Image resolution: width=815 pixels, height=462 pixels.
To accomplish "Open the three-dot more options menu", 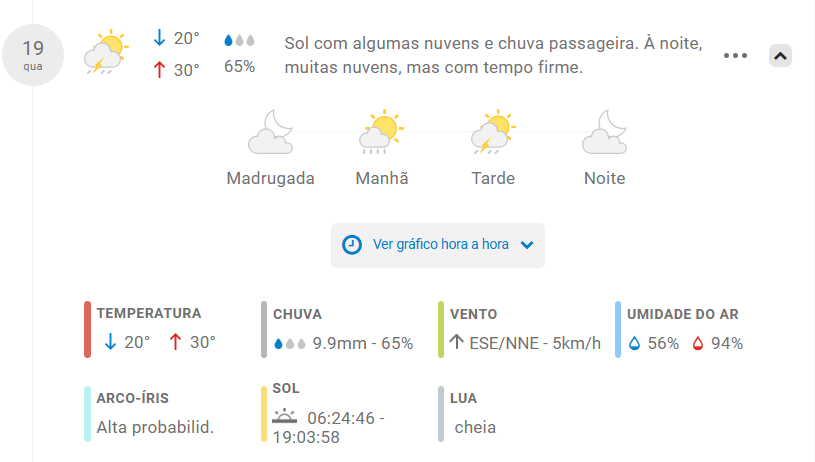I will [735, 56].
